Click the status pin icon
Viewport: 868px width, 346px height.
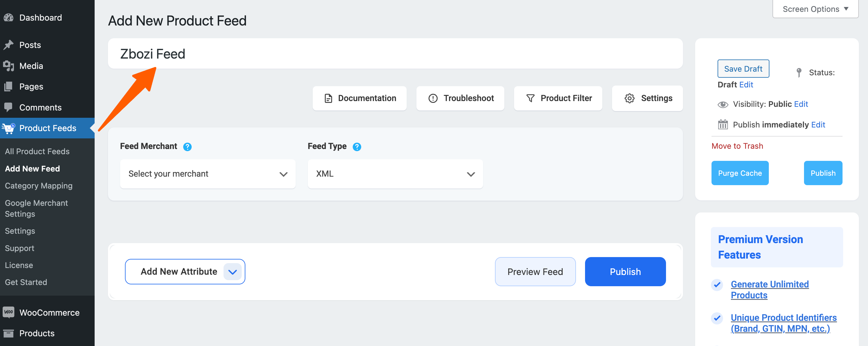(799, 73)
